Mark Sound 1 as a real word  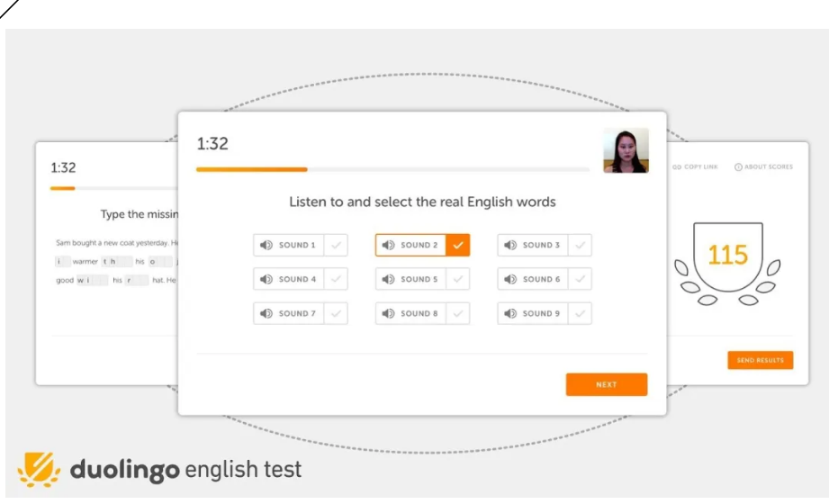pyautogui.click(x=336, y=245)
